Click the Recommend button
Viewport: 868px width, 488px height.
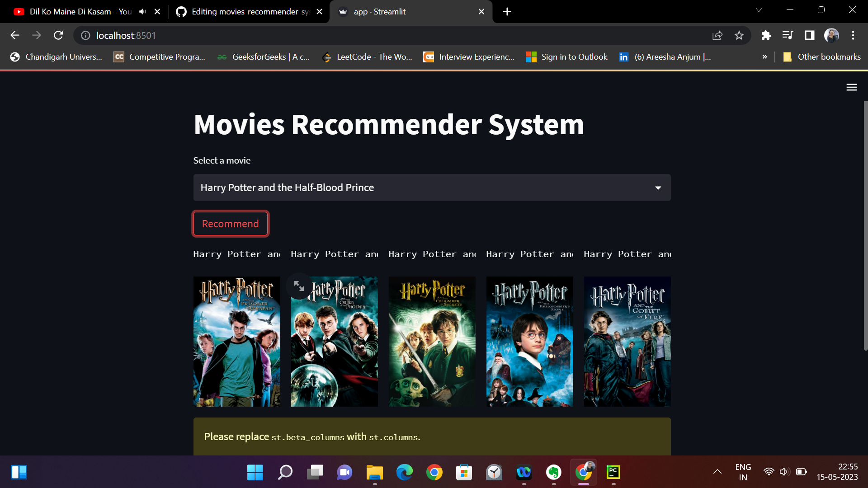coord(230,223)
